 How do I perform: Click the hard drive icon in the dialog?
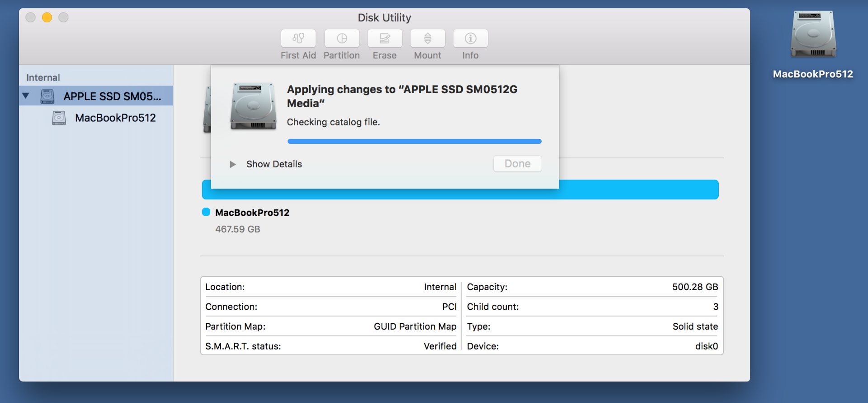tap(253, 107)
